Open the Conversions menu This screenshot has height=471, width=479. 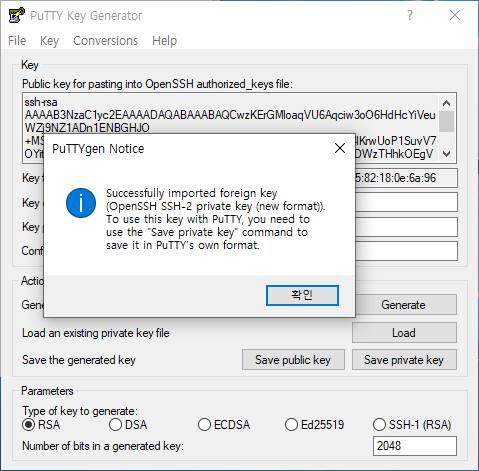coord(105,41)
